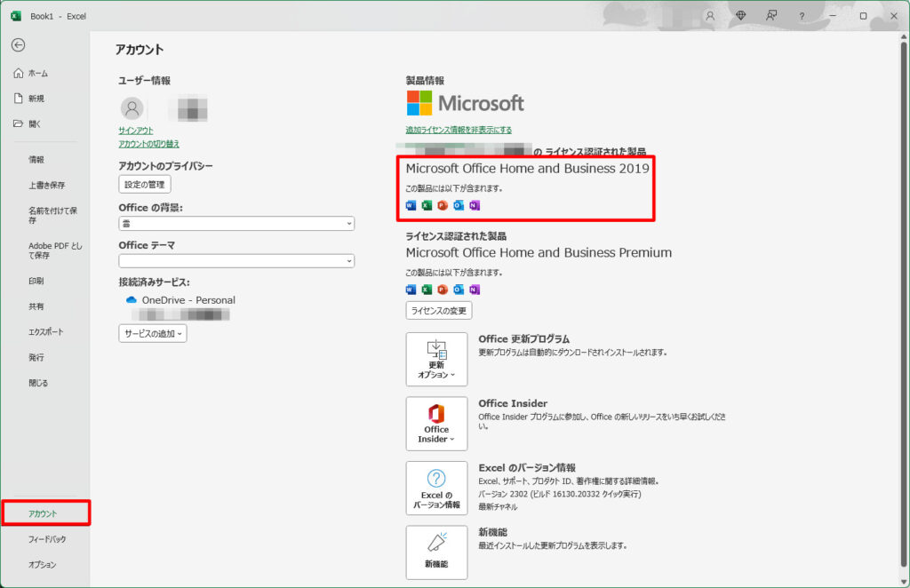Click the OneDrive - Personal entry

point(180,300)
